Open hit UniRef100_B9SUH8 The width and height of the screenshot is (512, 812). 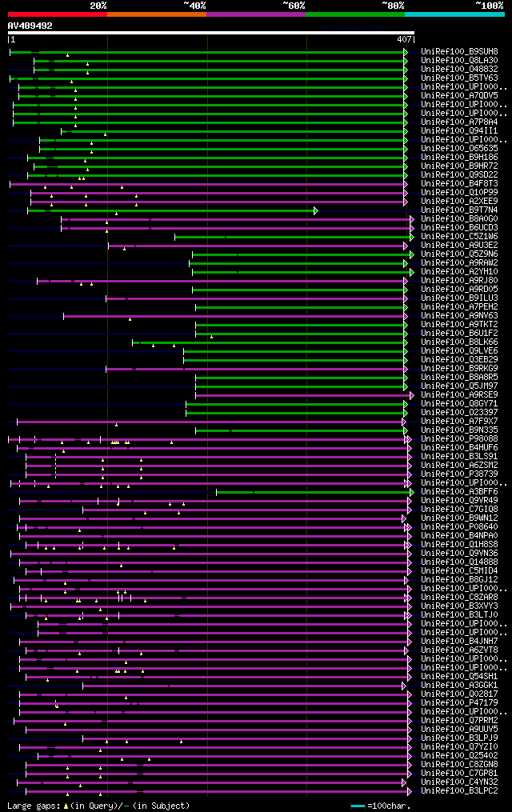[x=459, y=52]
